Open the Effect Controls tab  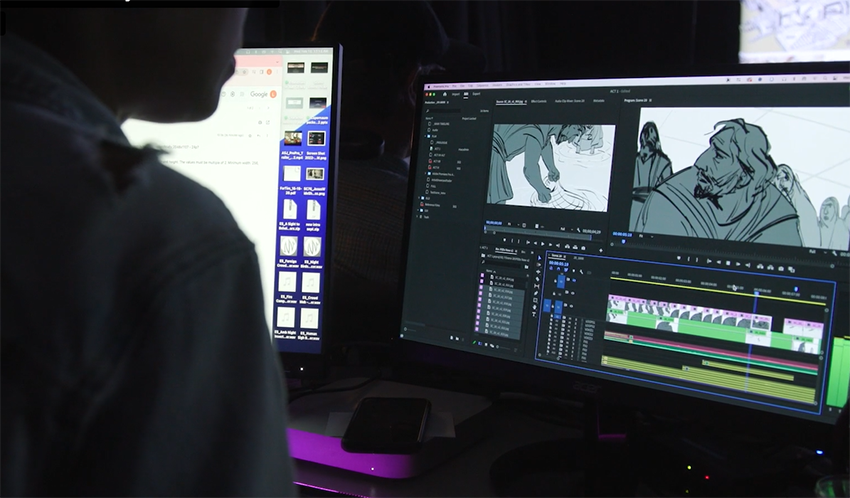[539, 101]
